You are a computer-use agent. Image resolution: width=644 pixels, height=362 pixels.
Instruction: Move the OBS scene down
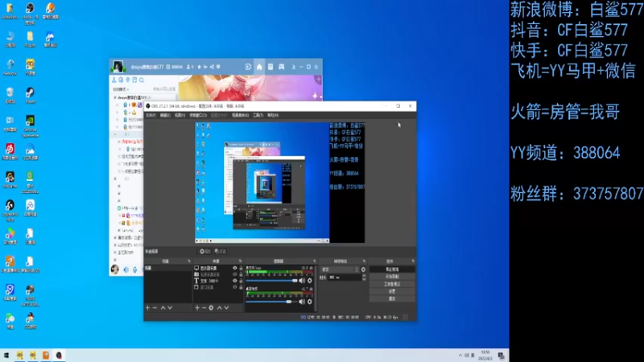(170, 308)
